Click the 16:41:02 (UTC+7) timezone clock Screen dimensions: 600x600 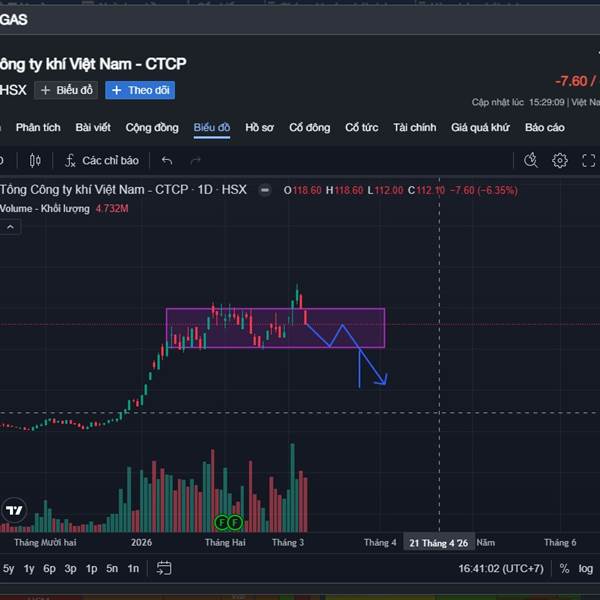501,569
